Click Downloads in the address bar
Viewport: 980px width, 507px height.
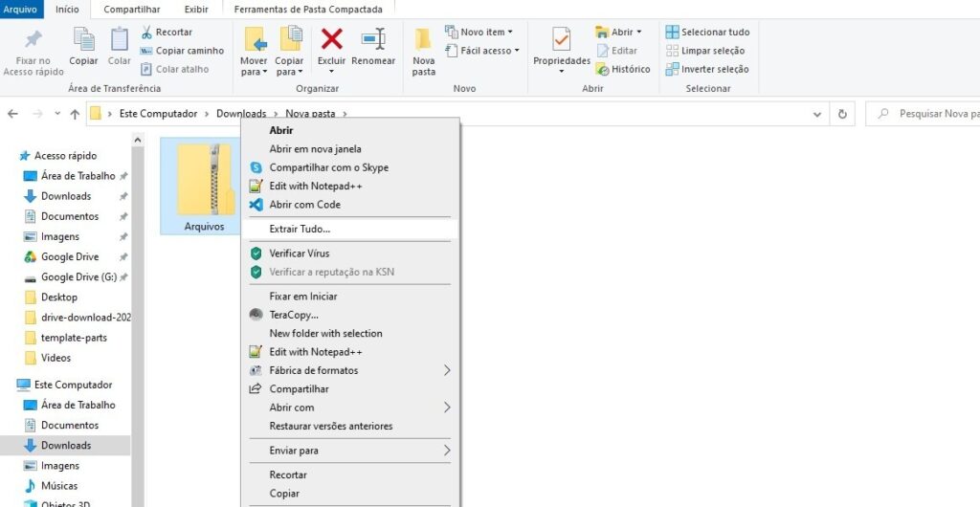[x=241, y=114]
